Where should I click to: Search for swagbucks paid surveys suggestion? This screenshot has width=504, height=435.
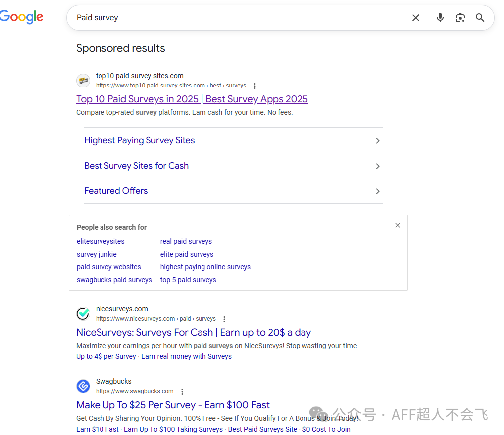pos(114,280)
